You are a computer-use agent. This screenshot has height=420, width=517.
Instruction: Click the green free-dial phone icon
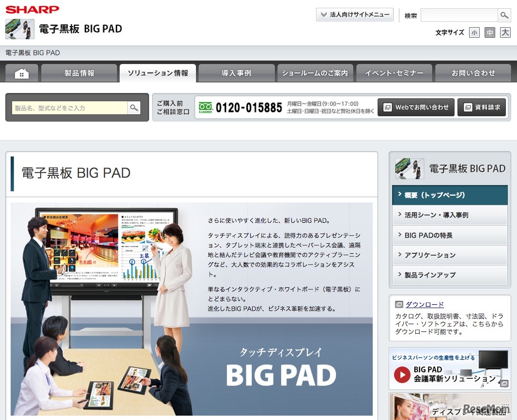pyautogui.click(x=205, y=107)
